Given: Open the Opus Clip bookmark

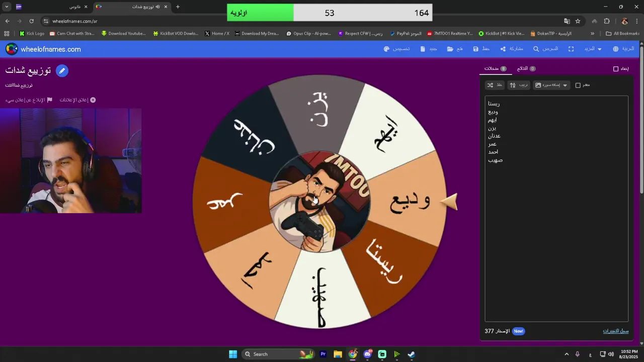Looking at the screenshot, I should pos(308,33).
